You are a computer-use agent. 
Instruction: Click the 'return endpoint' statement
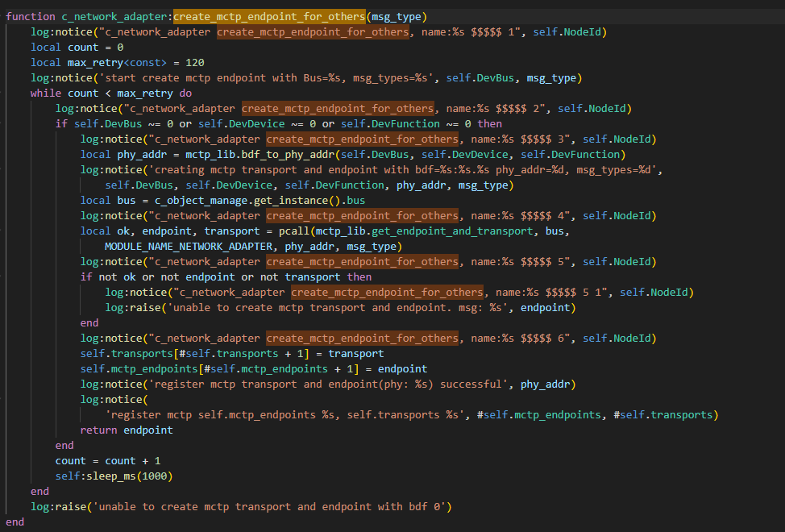(x=127, y=430)
